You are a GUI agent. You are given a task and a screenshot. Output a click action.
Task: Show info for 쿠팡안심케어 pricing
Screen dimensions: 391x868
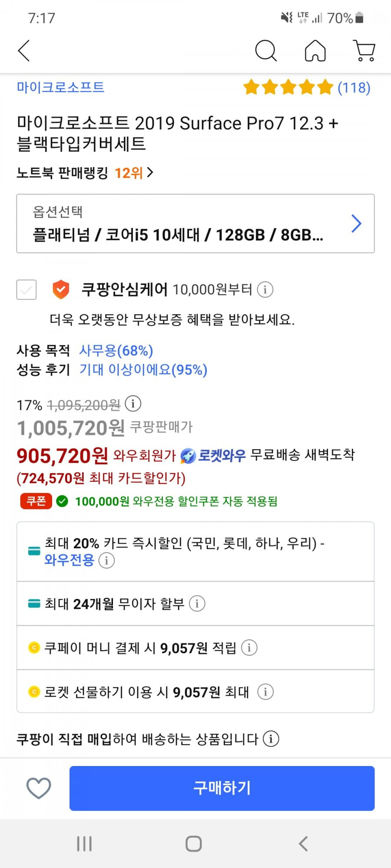(265, 289)
